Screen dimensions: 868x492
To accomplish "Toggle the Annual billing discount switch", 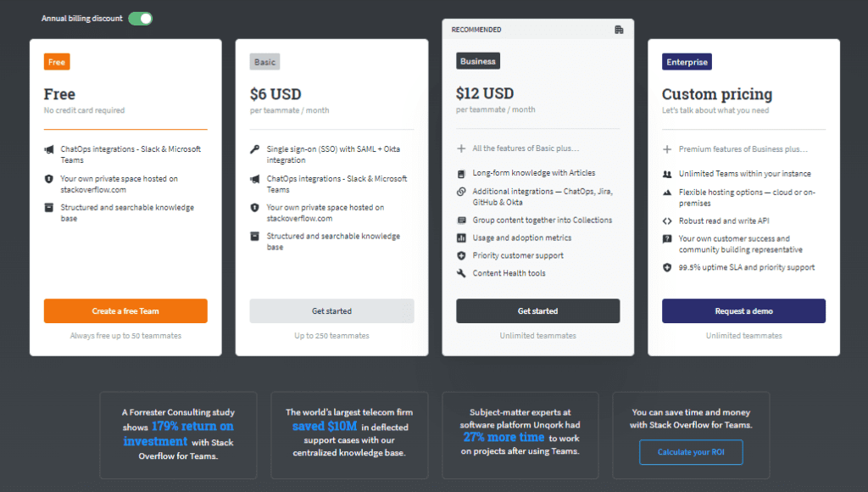I will (140, 19).
